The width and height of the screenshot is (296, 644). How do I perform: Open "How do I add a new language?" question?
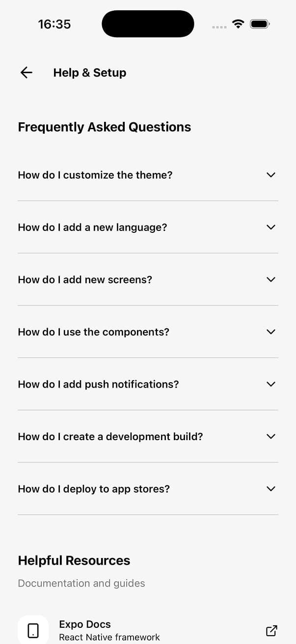point(92,227)
